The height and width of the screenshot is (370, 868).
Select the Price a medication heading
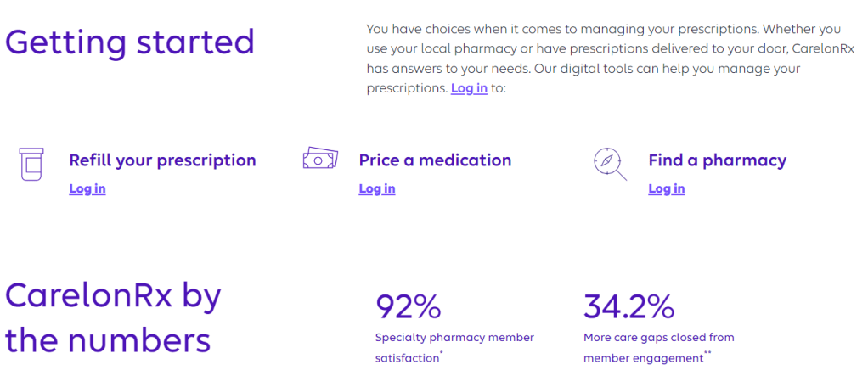pos(435,160)
